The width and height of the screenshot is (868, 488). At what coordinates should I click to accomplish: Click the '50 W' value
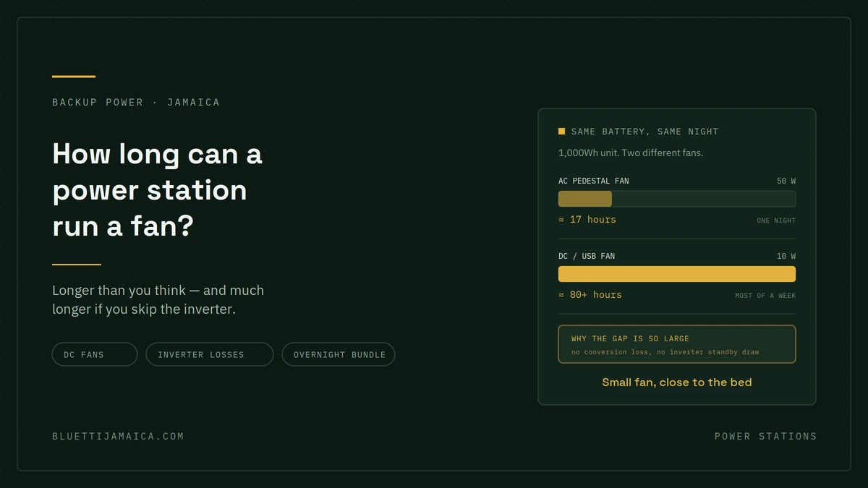tap(786, 181)
